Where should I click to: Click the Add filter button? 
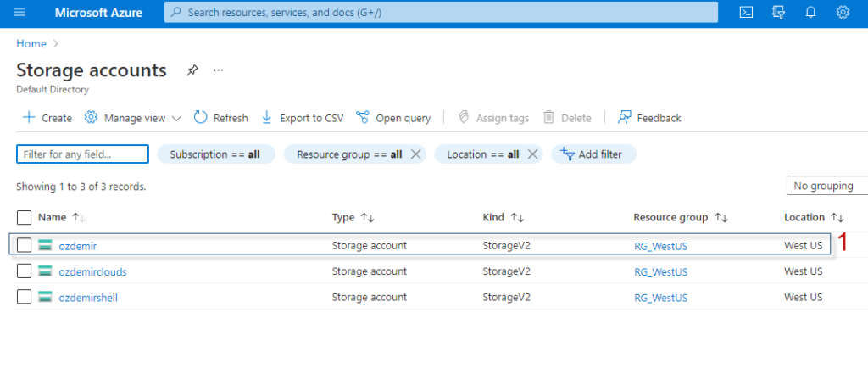click(593, 154)
